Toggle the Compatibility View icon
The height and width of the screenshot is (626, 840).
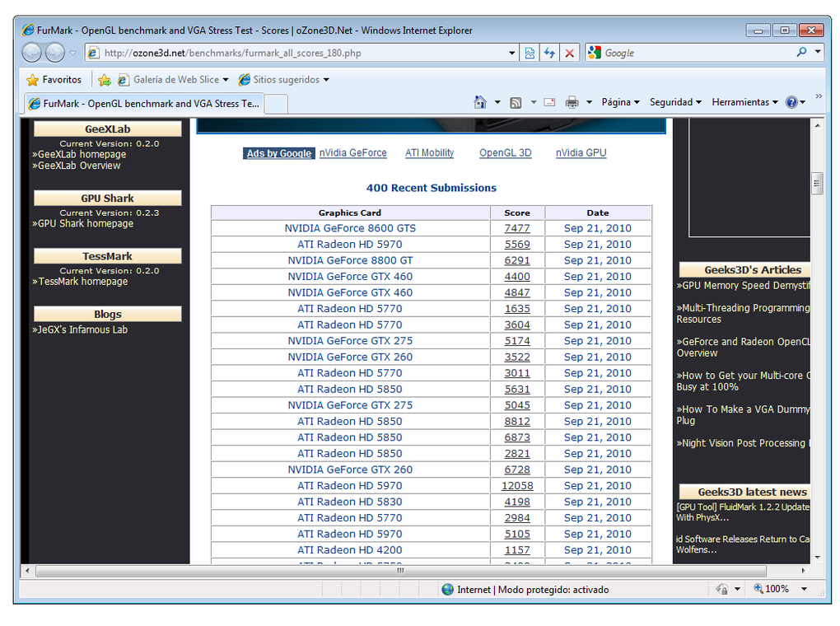tap(530, 53)
